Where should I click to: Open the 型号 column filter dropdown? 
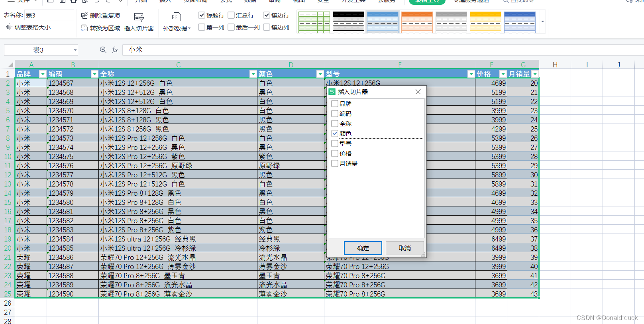click(471, 74)
